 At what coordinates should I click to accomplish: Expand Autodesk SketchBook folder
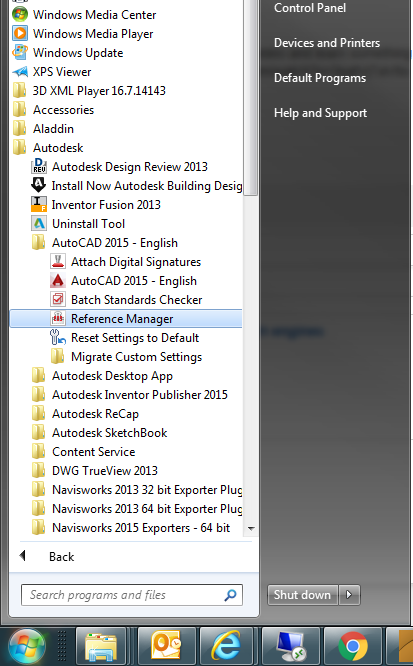point(99,433)
